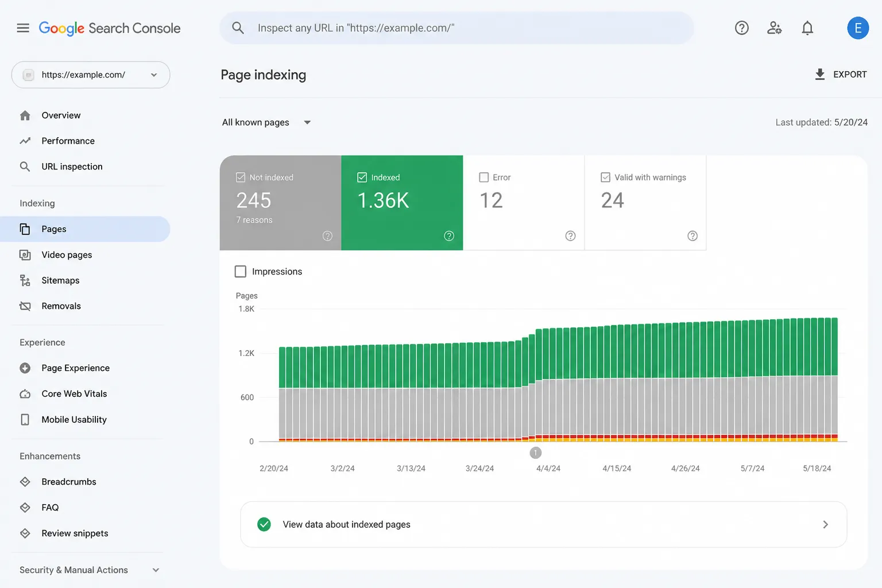Open help on the Error card
Viewport: 882px width, 588px height.
click(x=570, y=236)
